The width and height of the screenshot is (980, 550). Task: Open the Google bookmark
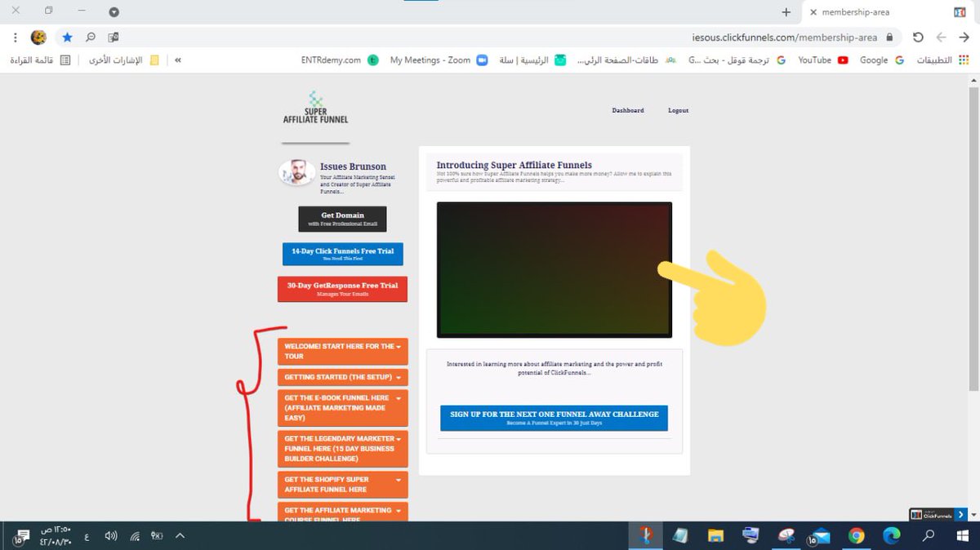(x=882, y=60)
